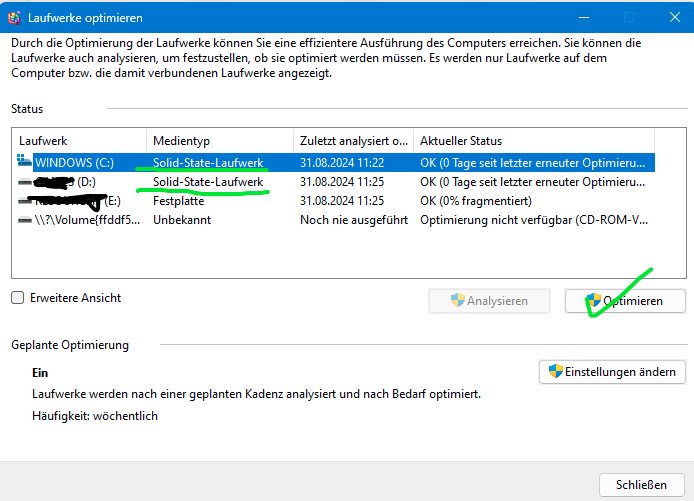
Task: Click Noch nie ausgeführt cell
Action: coord(354,220)
